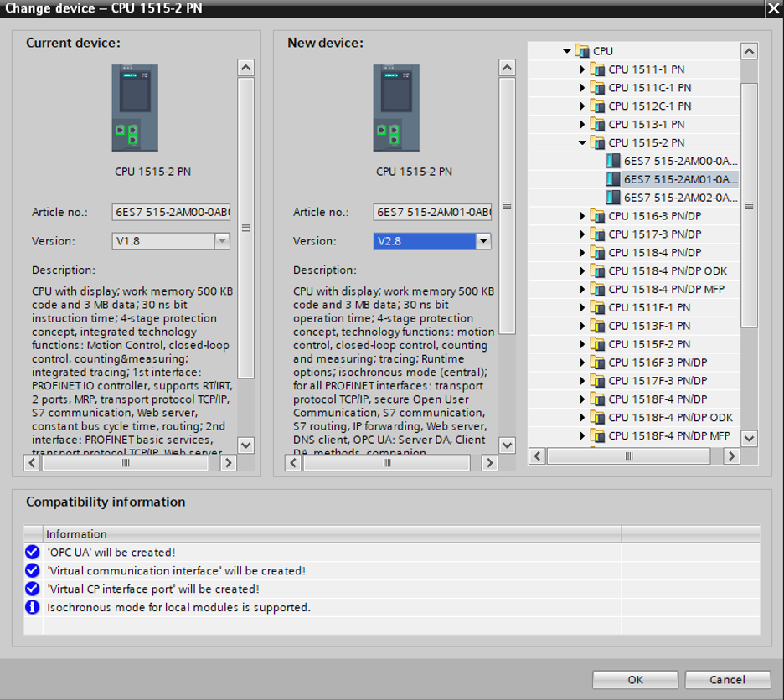Cancel the Change device dialog
This screenshot has width=784, height=700.
(728, 680)
